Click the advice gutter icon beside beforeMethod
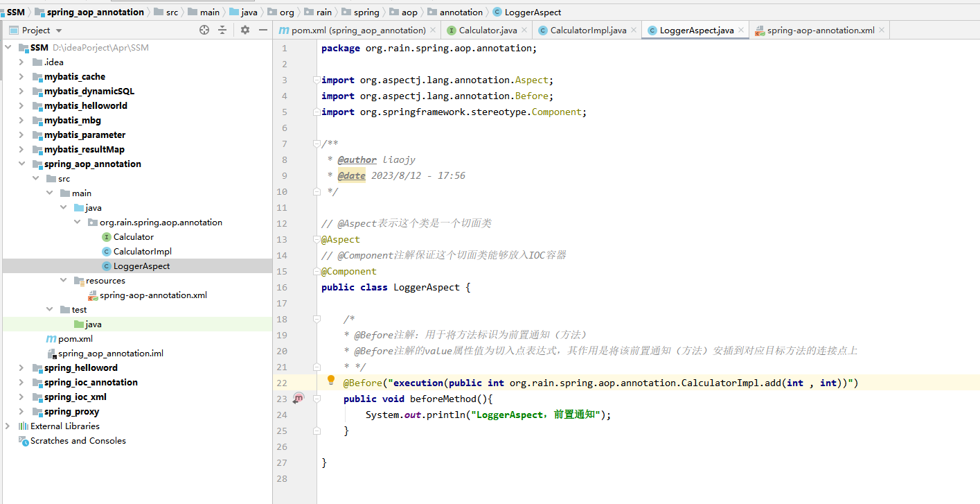 coord(299,398)
